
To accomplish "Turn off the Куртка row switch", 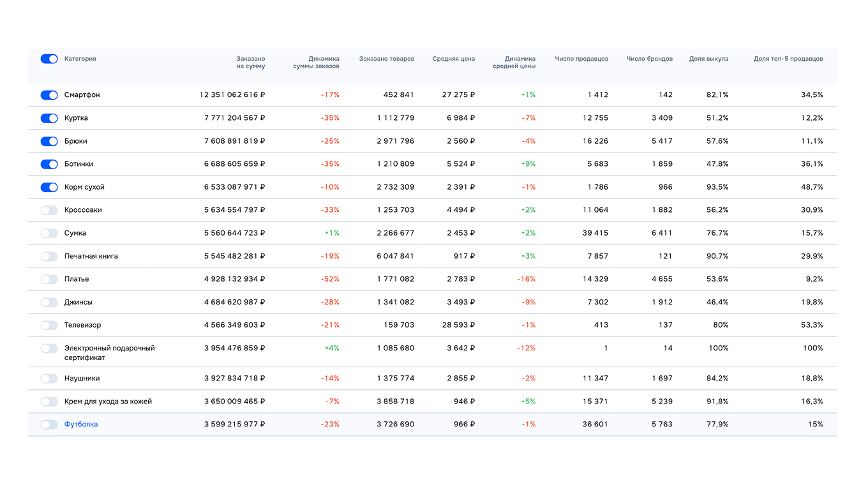I will pos(49,118).
